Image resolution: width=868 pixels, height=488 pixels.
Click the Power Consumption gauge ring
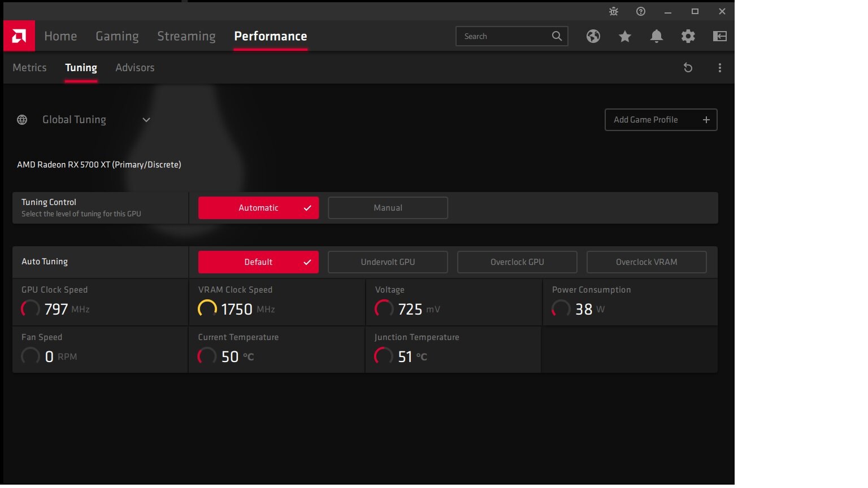(x=561, y=308)
